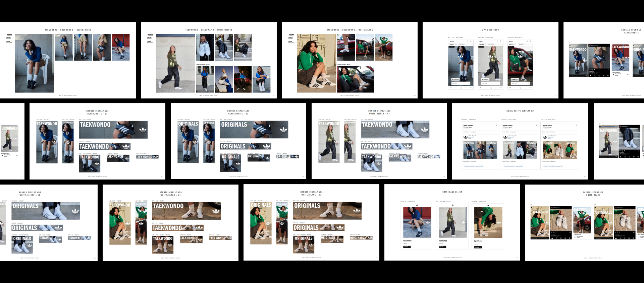Open Preview Publisher Samples link under Black/White Gmail ad
Image resolution: width=644 pixels, height=283 pixels.
pos(473,166)
